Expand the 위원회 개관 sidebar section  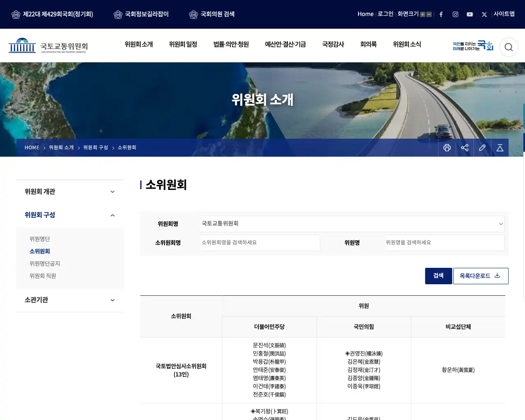[70, 192]
